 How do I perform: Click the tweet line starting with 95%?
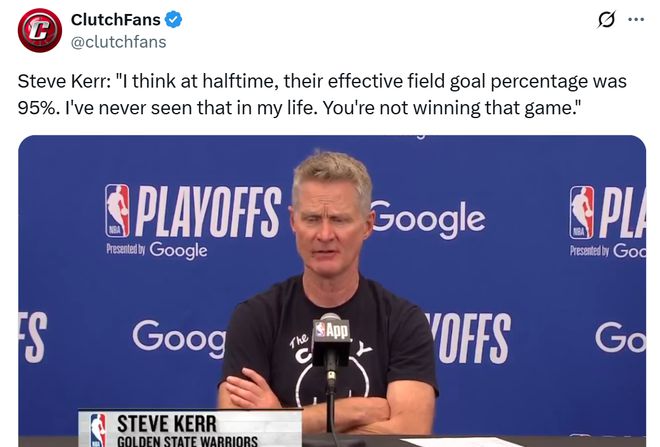click(299, 108)
